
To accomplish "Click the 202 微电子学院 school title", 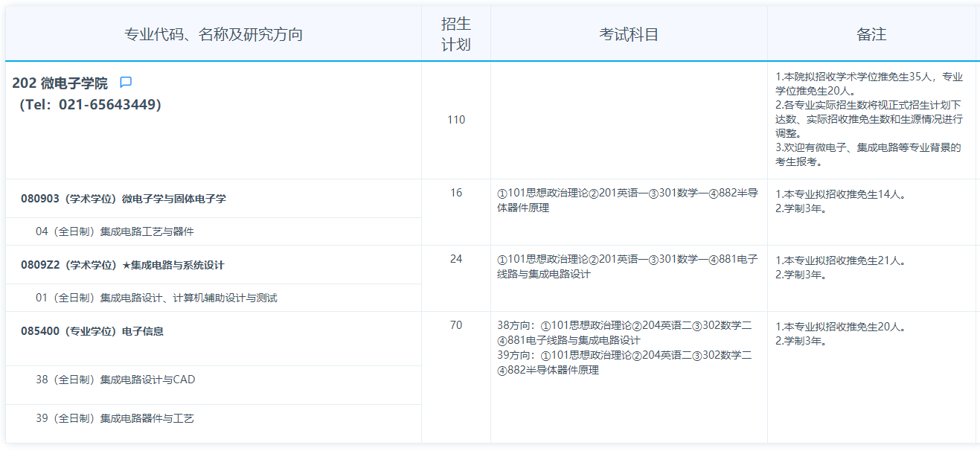I will tap(60, 83).
